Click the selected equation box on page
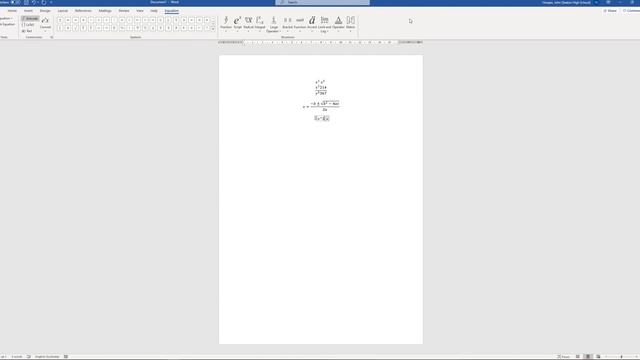 [x=322, y=118]
